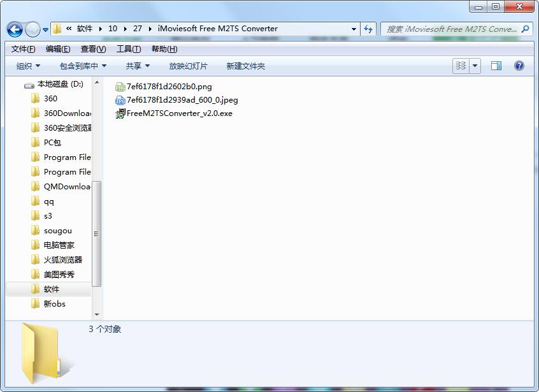Start 放映幻灯片 slideshow

pos(188,66)
